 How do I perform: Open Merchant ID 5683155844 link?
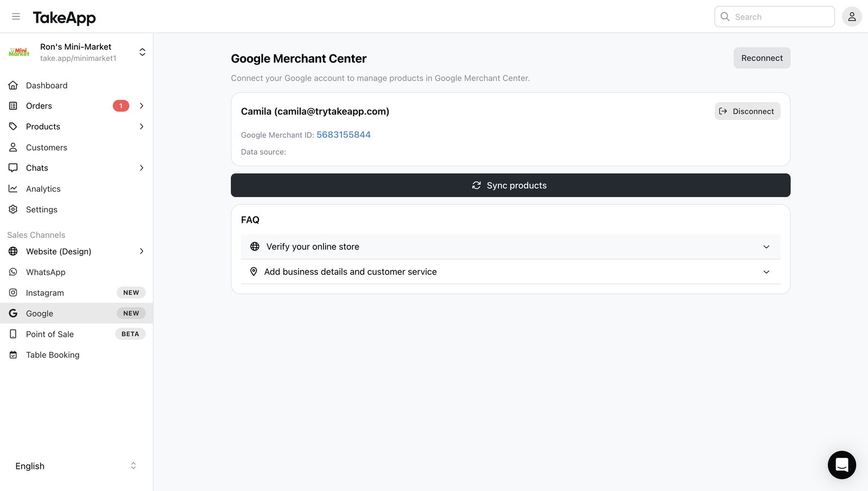(344, 135)
